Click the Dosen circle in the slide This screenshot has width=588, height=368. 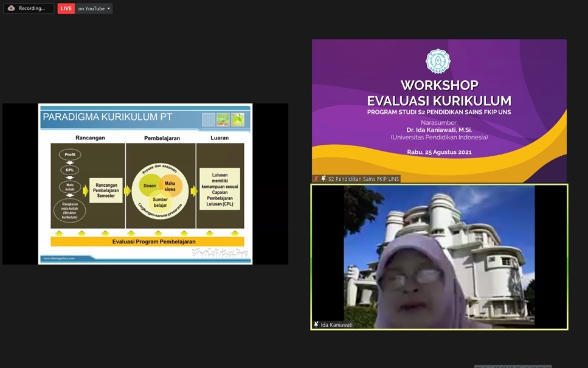[x=150, y=186]
